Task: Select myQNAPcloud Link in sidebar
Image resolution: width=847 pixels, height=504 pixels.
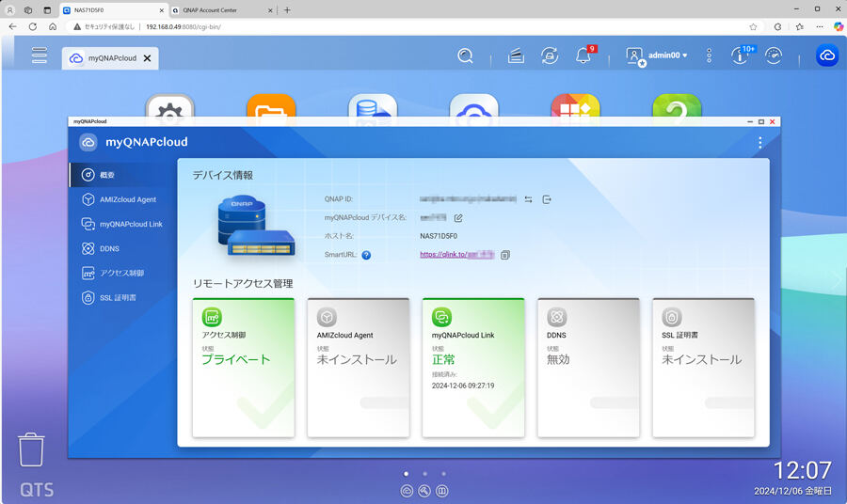Action: pos(122,224)
